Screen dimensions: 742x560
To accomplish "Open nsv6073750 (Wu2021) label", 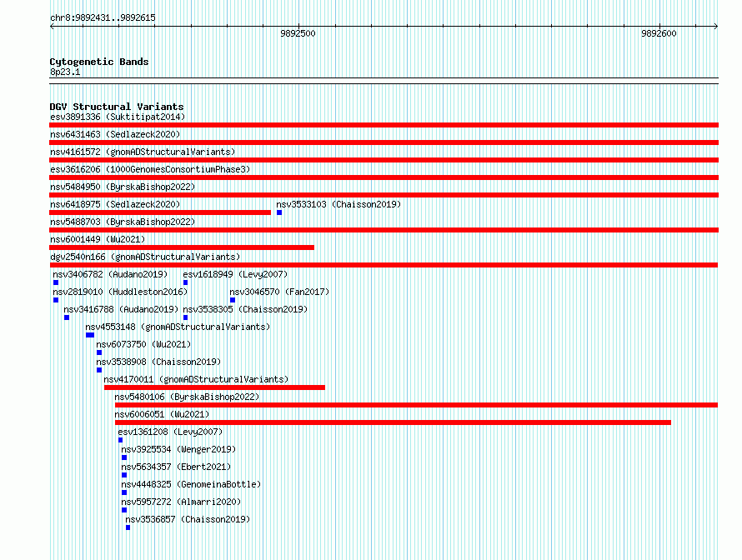I will tap(144, 344).
